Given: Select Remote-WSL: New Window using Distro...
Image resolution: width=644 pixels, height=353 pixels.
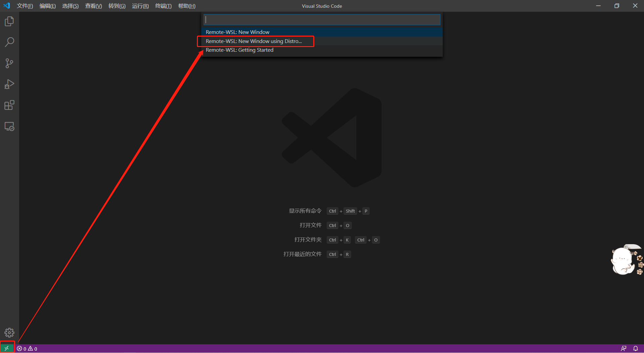Looking at the screenshot, I should (x=322, y=41).
